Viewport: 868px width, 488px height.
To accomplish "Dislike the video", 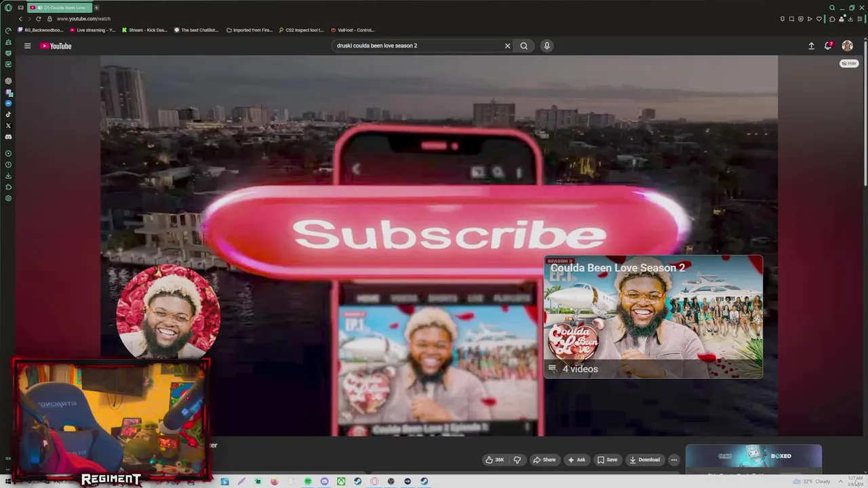I will click(517, 460).
